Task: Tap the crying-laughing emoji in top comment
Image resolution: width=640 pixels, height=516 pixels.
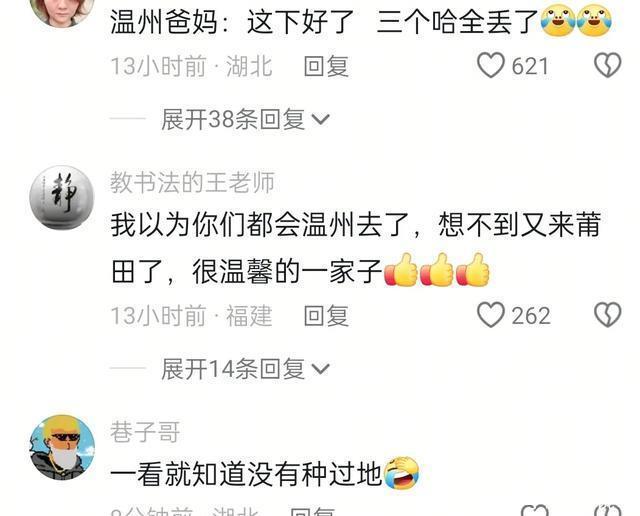Action: tap(576, 21)
